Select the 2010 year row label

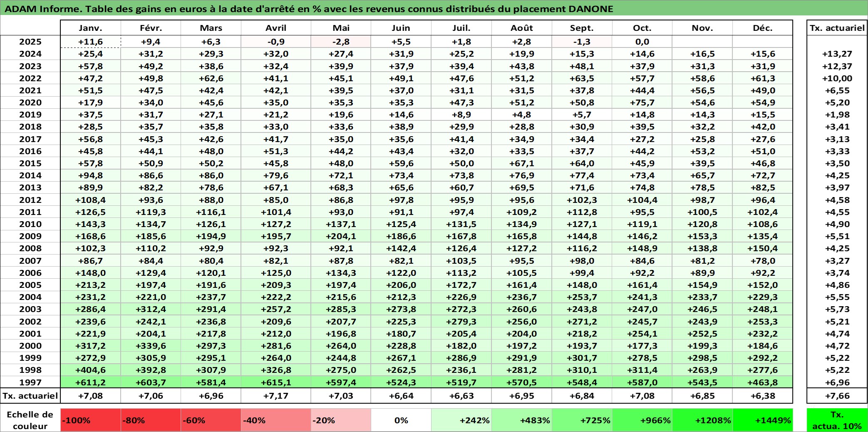coord(30,224)
